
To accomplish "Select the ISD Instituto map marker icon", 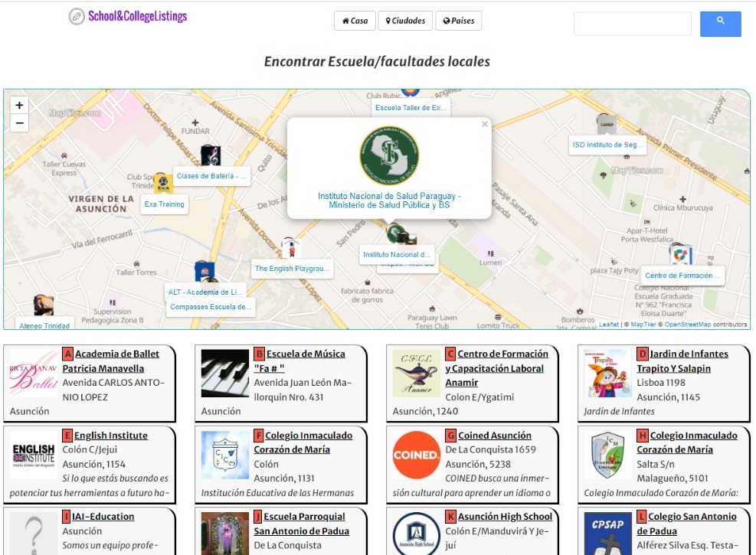I will [607, 124].
